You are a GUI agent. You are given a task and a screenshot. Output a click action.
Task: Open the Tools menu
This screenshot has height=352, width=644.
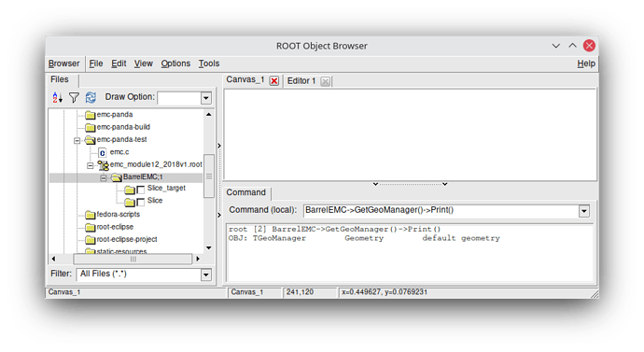tap(209, 63)
